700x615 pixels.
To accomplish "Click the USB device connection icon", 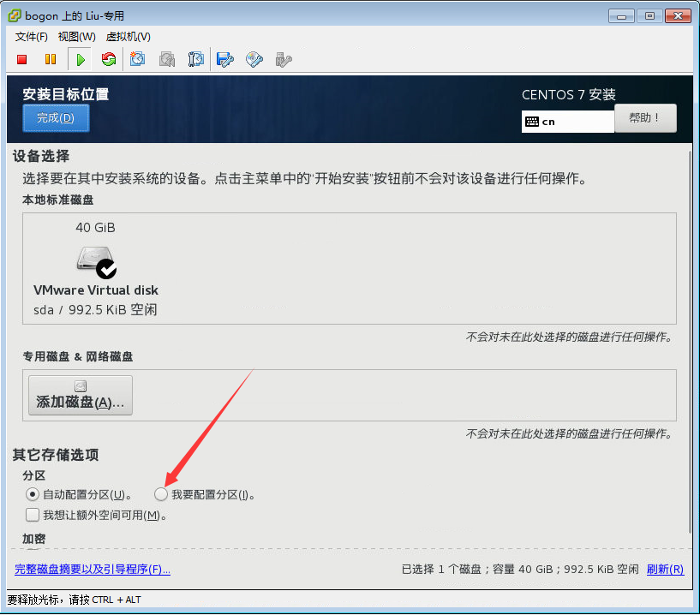I will click(x=284, y=59).
